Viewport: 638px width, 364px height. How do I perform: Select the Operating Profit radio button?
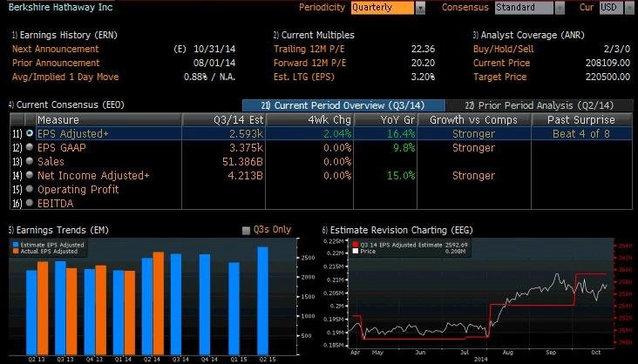(30, 189)
